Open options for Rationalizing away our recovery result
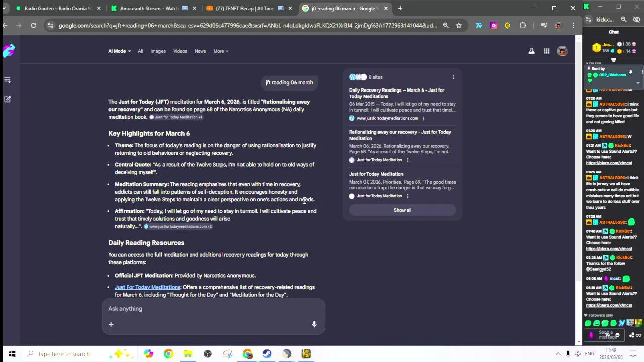This screenshot has height=362, width=644. pyautogui.click(x=407, y=160)
